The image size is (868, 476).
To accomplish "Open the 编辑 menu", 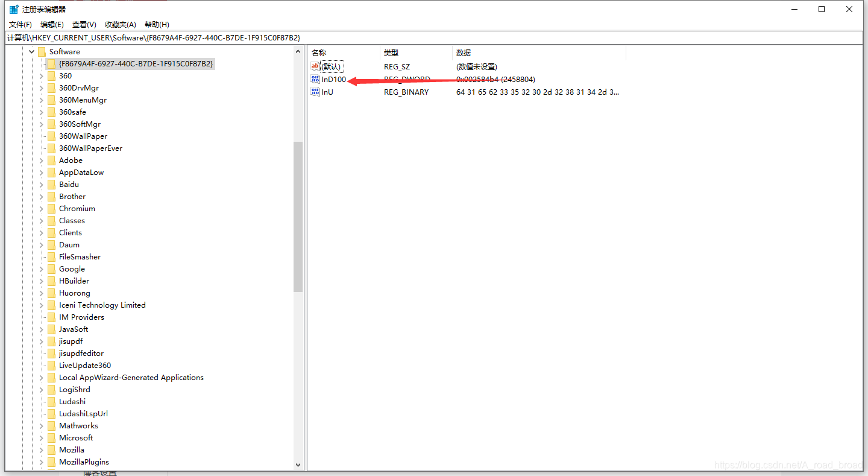I will pos(52,24).
